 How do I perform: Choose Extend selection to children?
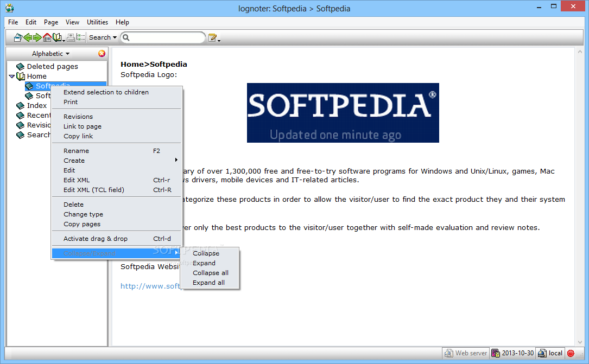[x=117, y=92]
